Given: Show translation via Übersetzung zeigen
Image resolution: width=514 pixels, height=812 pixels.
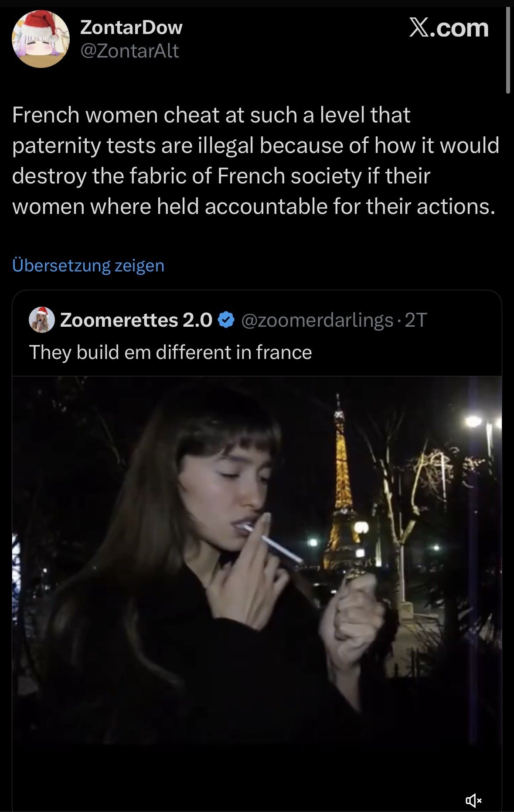Looking at the screenshot, I should coord(88,266).
